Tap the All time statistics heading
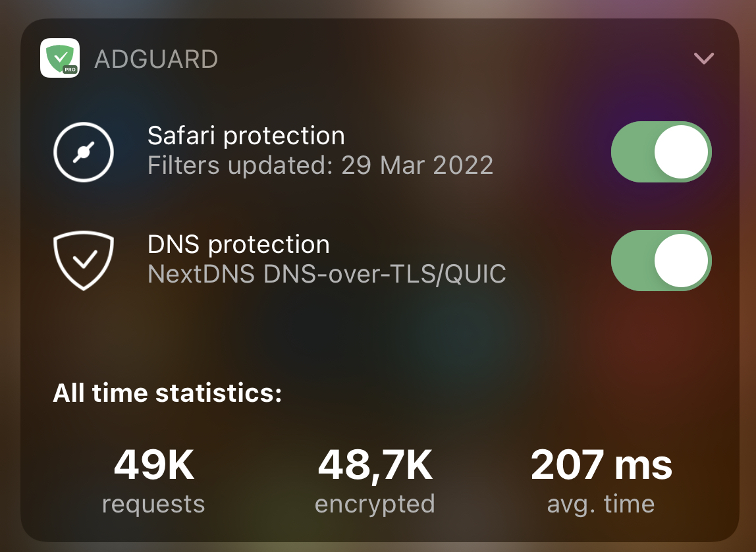 167,393
